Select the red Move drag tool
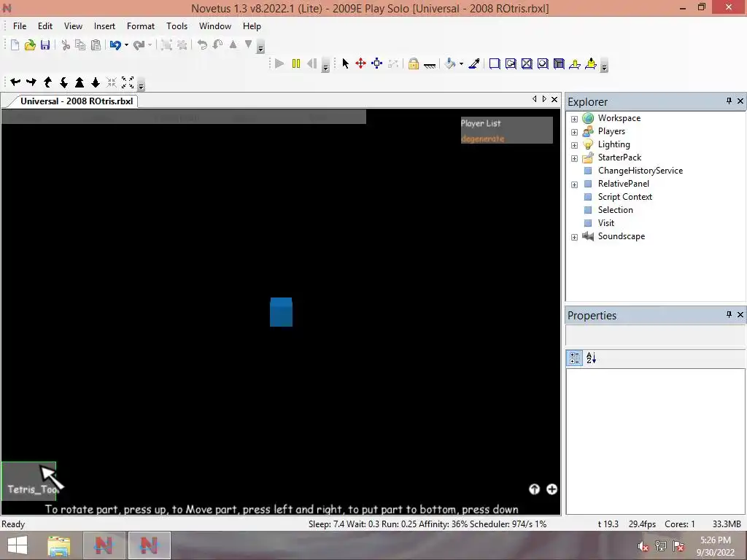 point(360,63)
